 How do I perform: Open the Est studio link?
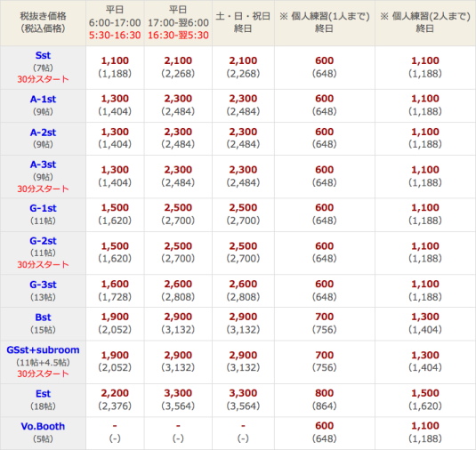click(43, 394)
